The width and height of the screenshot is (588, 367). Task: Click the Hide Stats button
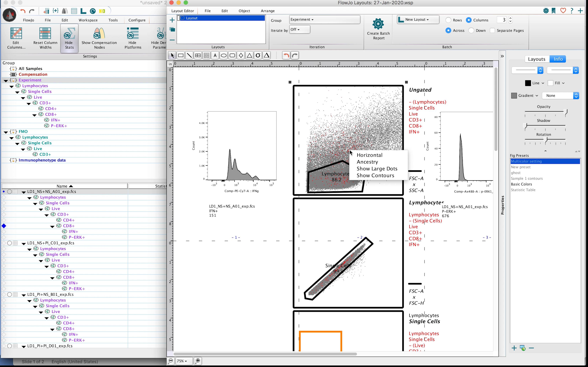pyautogui.click(x=69, y=38)
